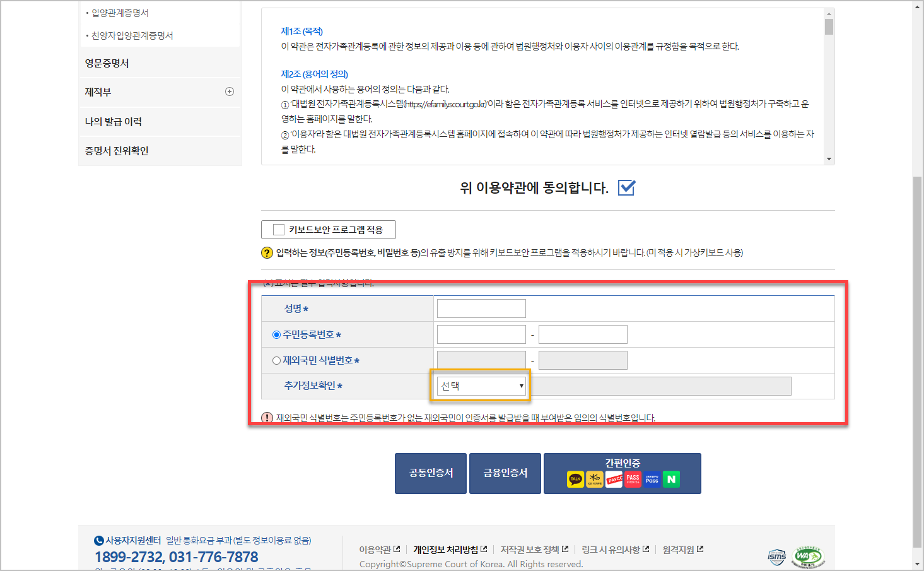This screenshot has width=924, height=571.
Task: Click the 성명 name input field
Action: pyautogui.click(x=481, y=308)
